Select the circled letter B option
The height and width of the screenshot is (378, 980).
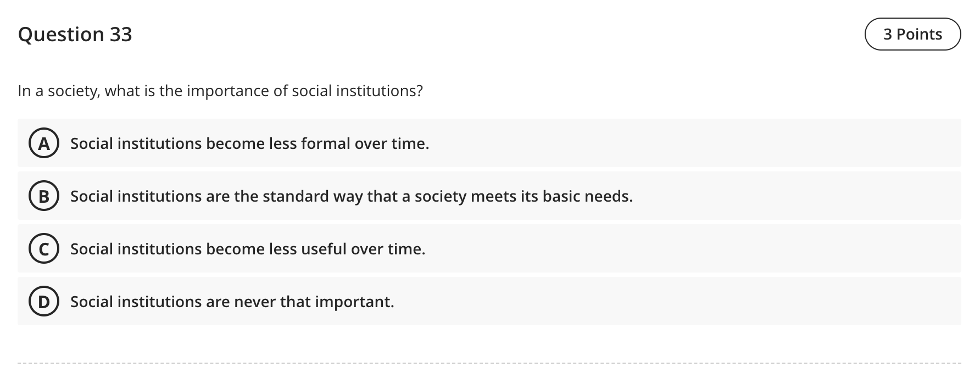(x=44, y=196)
